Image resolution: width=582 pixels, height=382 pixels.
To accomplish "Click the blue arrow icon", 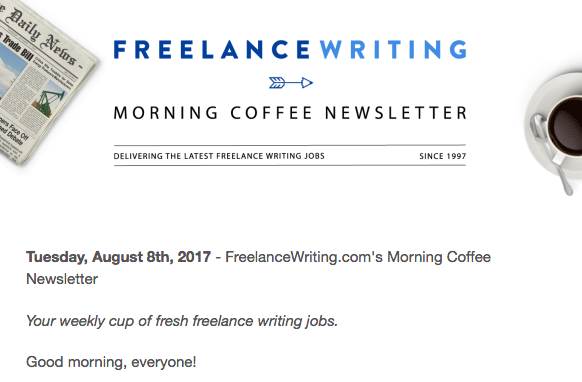I will 291,82.
